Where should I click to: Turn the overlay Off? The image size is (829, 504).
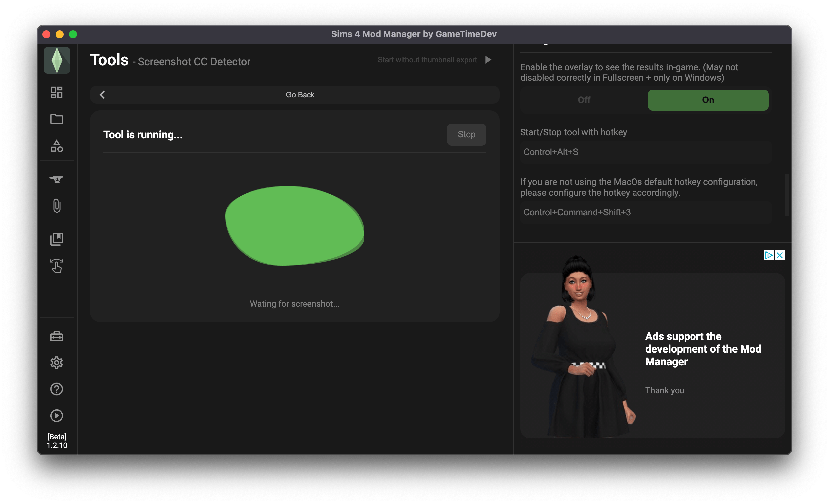[x=584, y=100]
